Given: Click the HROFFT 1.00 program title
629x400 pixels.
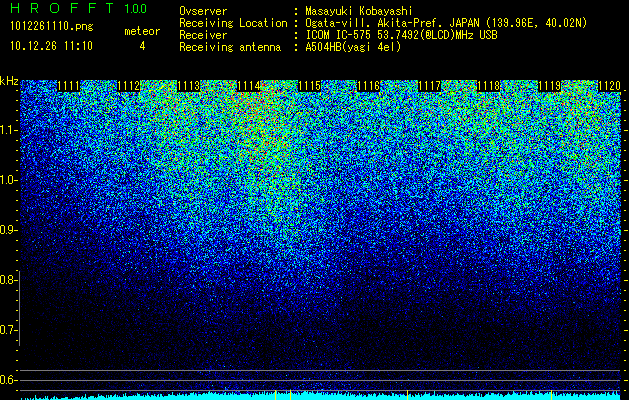Looking at the screenshot, I should (79, 8).
